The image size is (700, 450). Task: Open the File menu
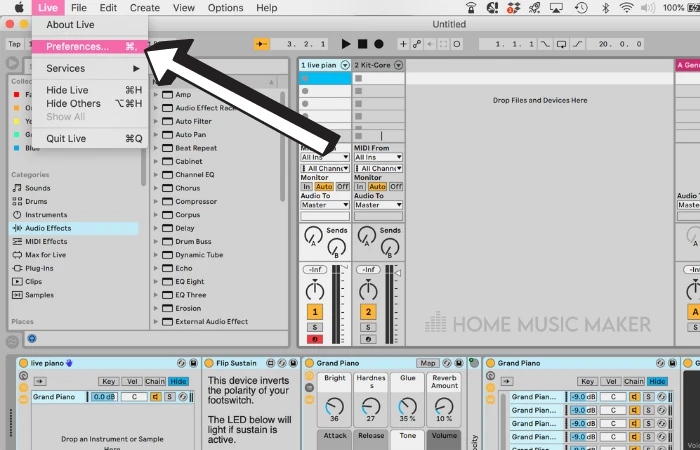pyautogui.click(x=79, y=8)
